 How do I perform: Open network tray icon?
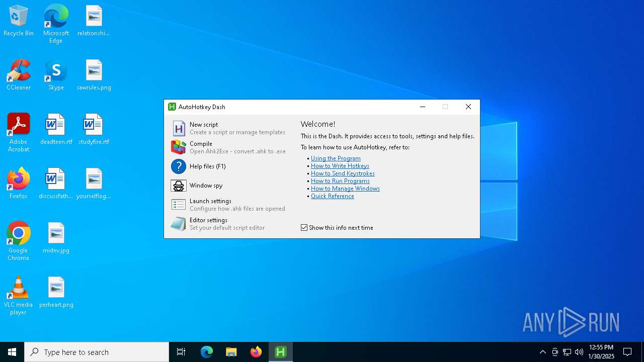(x=567, y=352)
